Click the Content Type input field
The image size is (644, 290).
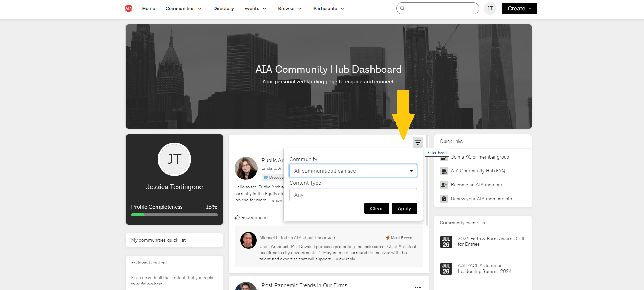[353, 195]
